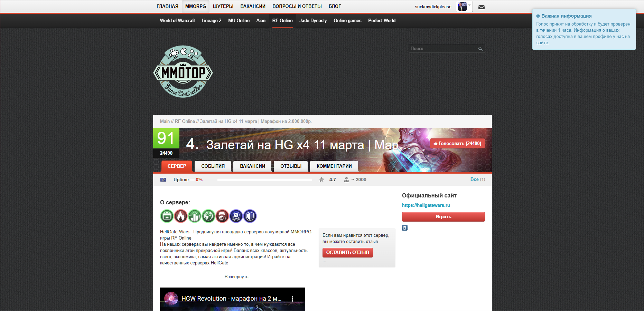Image resolution: width=644 pixels, height=311 pixels.
Task: Click the red coins stack server badge
Action: tap(222, 216)
